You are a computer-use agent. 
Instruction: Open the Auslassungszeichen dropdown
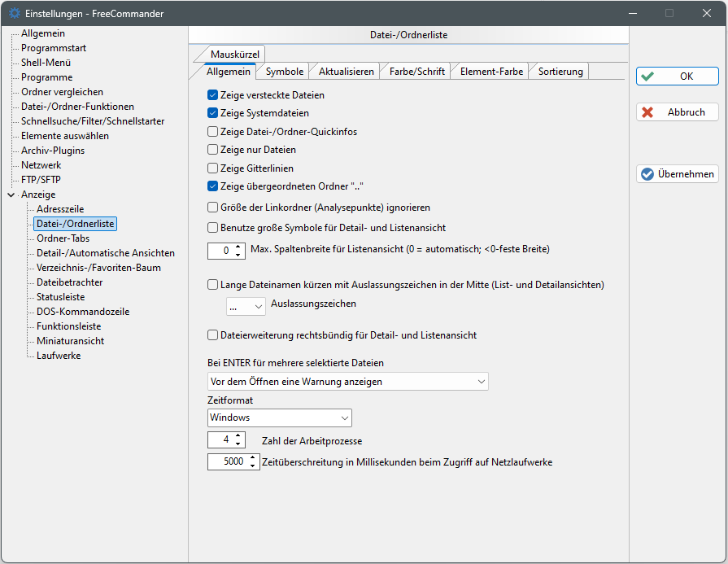point(246,307)
